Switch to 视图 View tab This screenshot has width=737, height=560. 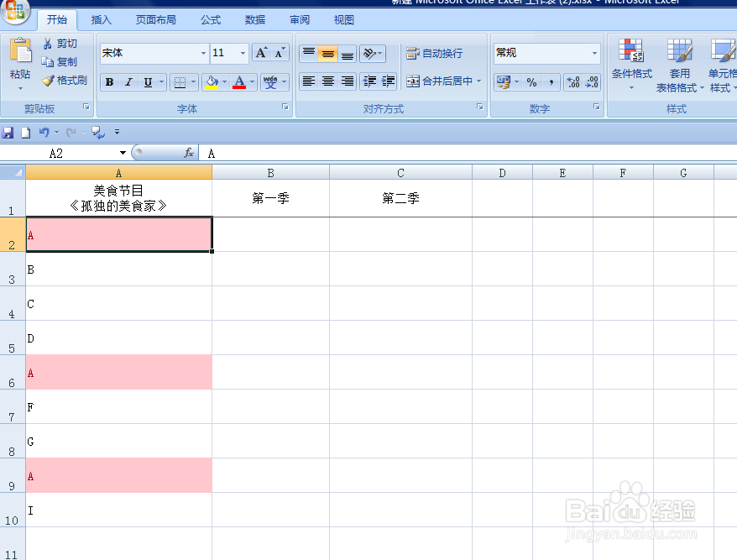pos(343,20)
